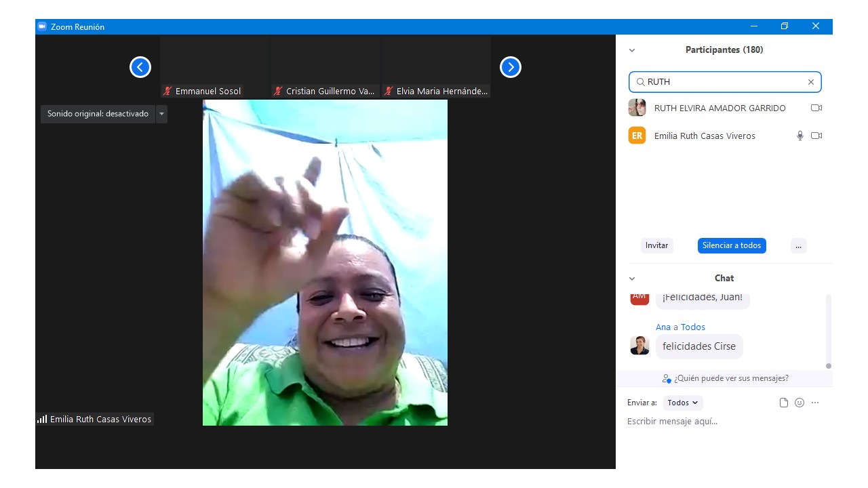The image size is (868, 488).
Task: Collapse the Participantes panel chevron
Action: click(x=632, y=50)
